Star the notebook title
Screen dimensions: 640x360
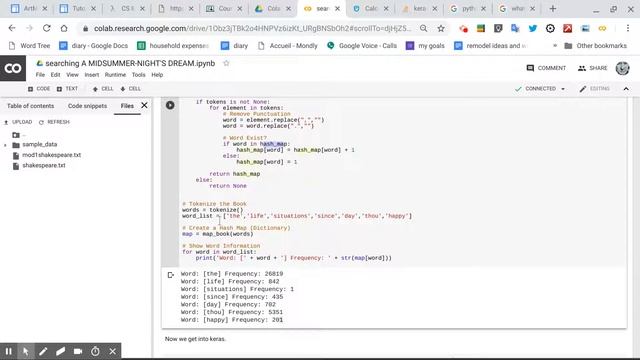click(x=226, y=63)
